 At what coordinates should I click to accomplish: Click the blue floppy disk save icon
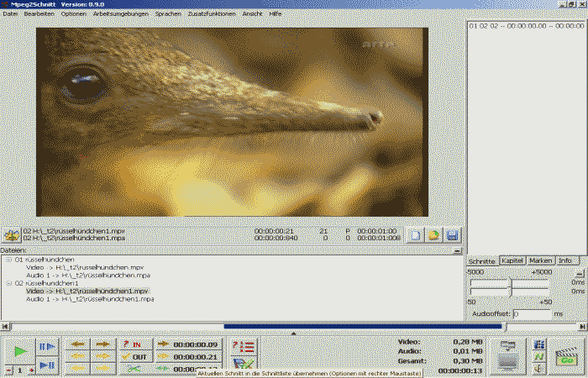[451, 236]
